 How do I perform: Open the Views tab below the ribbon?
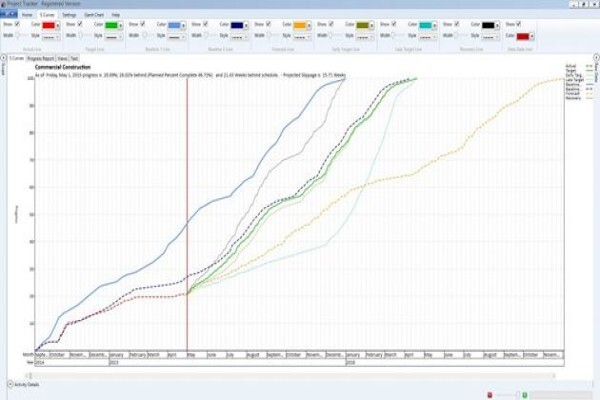pyautogui.click(x=62, y=59)
